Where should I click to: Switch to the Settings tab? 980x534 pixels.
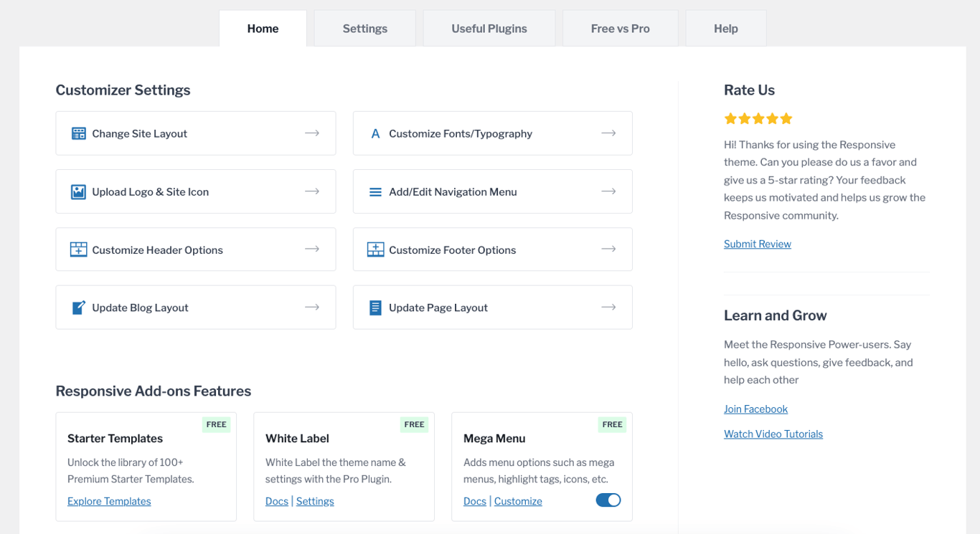364,28
